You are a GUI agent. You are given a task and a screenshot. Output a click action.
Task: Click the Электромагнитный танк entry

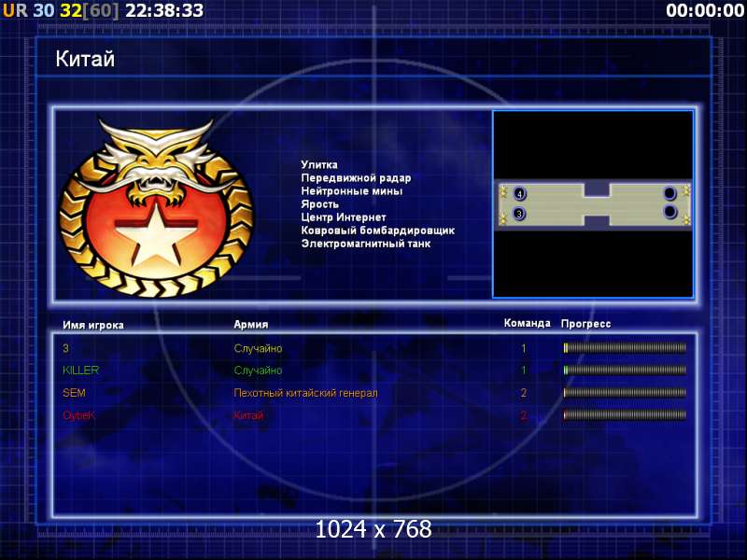[366, 244]
